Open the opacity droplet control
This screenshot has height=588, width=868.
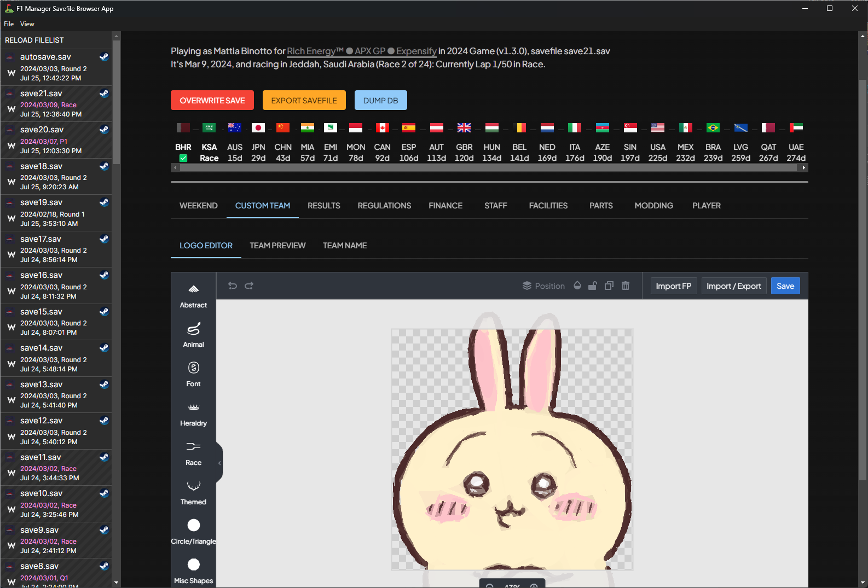click(x=577, y=286)
